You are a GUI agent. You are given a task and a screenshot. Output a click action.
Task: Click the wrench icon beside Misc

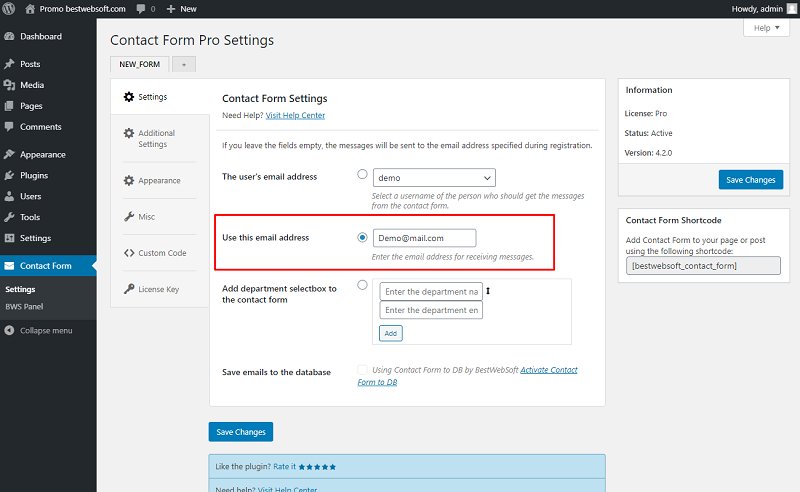pyautogui.click(x=129, y=216)
